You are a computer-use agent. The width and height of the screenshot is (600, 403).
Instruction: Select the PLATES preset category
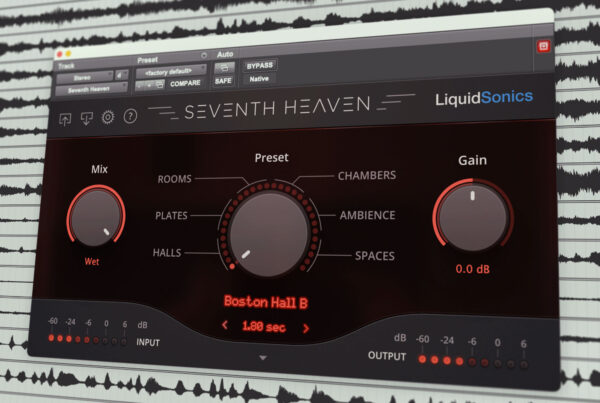(171, 216)
